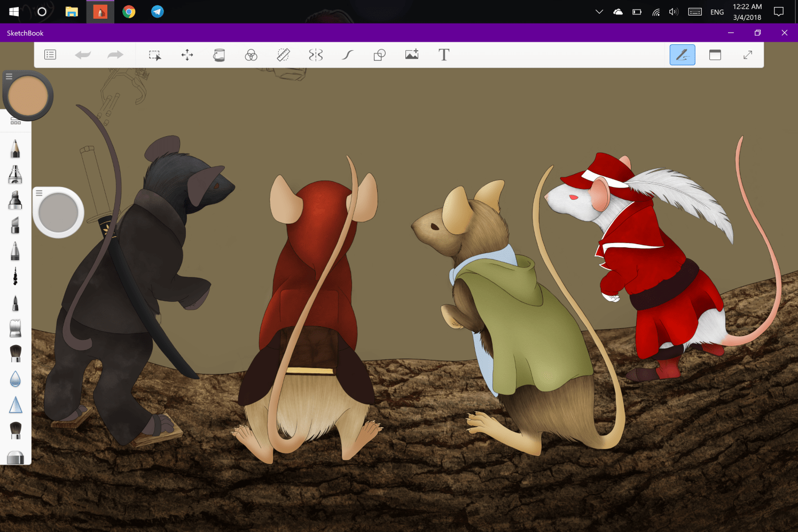The image size is (798, 532).
Task: Open the Draw Styles shapes menu
Action: click(379, 55)
